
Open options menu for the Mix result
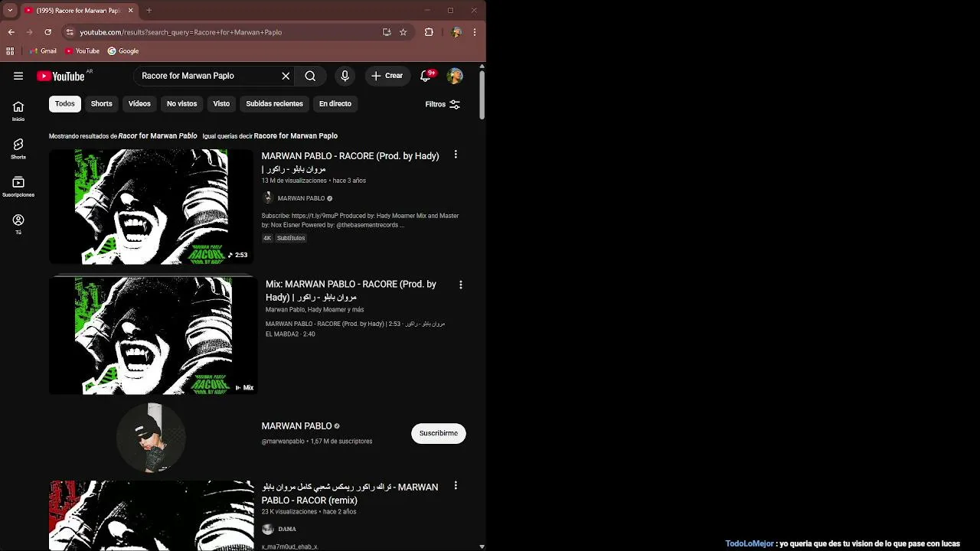click(x=460, y=285)
